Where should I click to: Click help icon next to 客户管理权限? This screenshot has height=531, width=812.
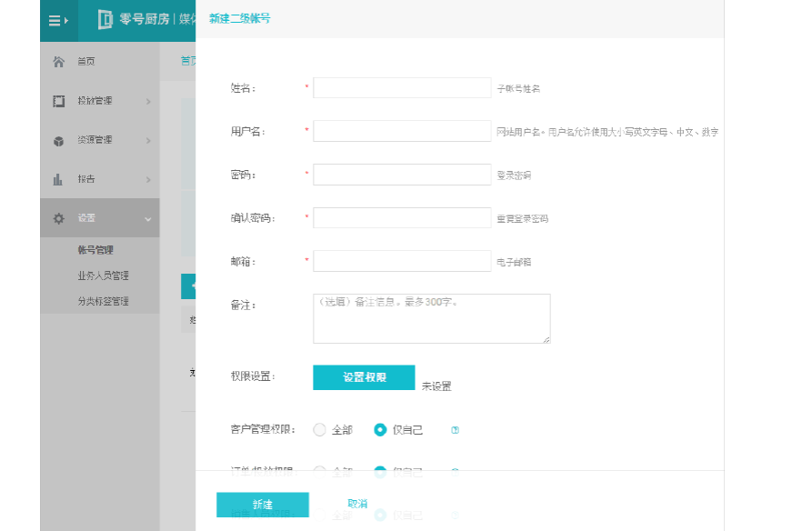[455, 430]
